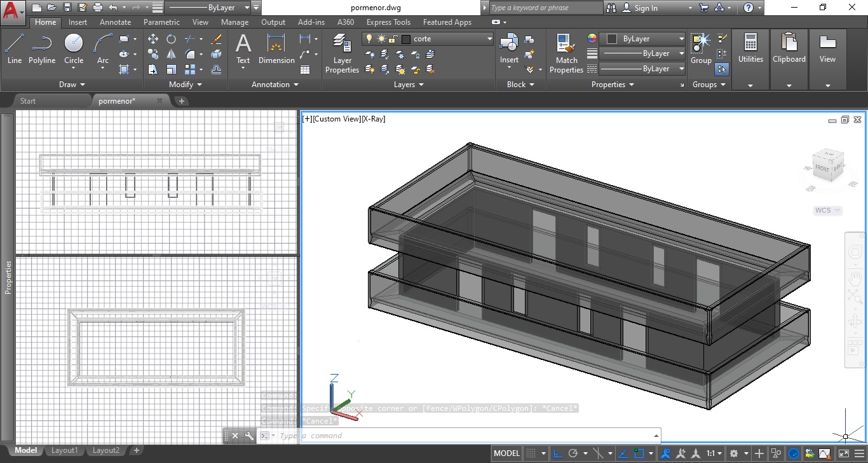The image size is (868, 463).
Task: Select the Scale tool
Action: click(x=172, y=69)
